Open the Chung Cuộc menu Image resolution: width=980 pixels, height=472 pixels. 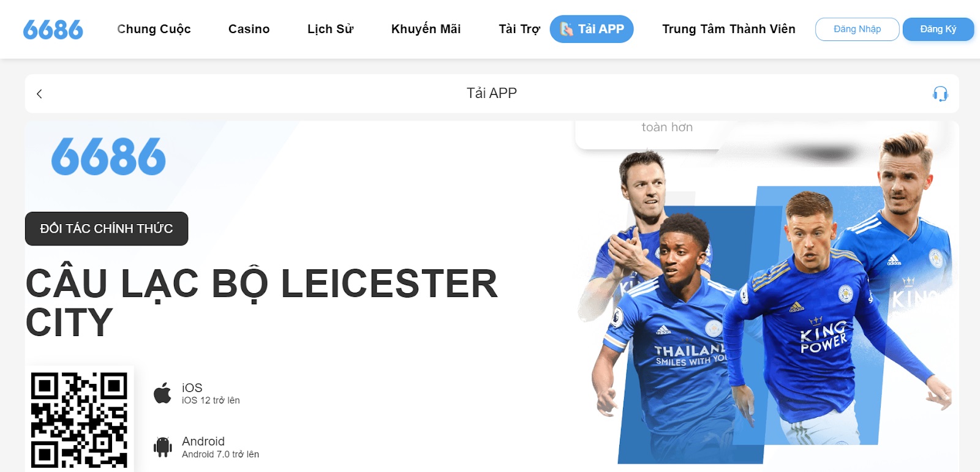(154, 29)
